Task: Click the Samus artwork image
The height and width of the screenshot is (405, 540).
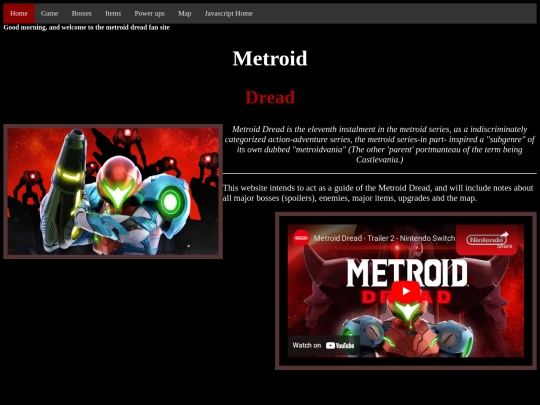Action: click(x=113, y=191)
